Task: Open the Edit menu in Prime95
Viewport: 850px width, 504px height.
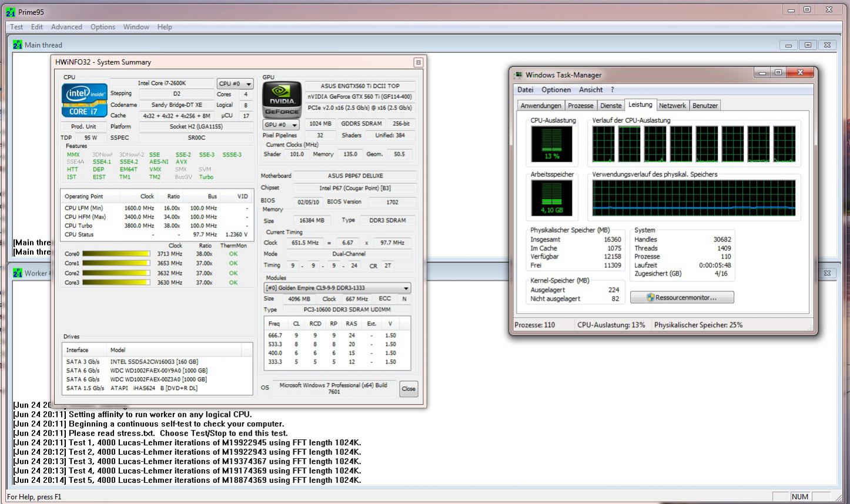Action: [37, 27]
